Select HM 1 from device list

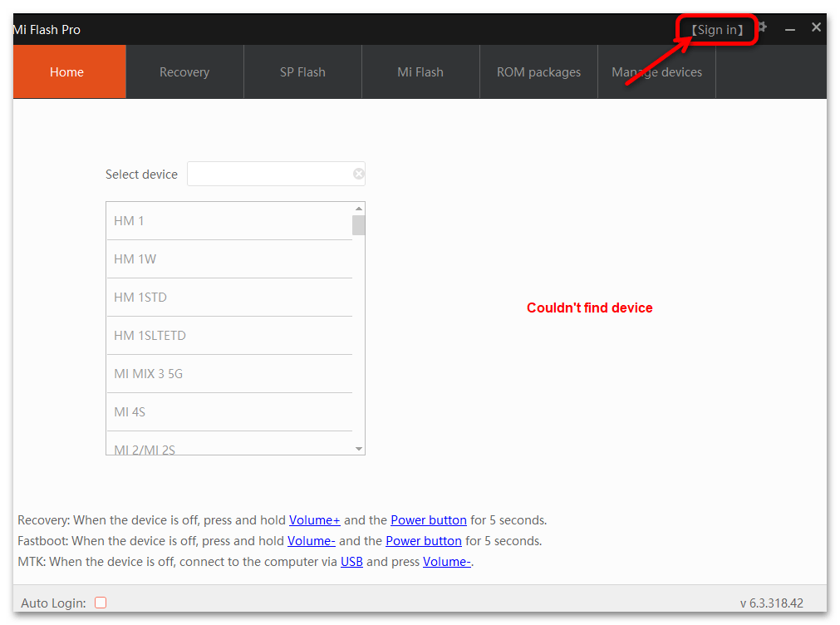point(229,221)
